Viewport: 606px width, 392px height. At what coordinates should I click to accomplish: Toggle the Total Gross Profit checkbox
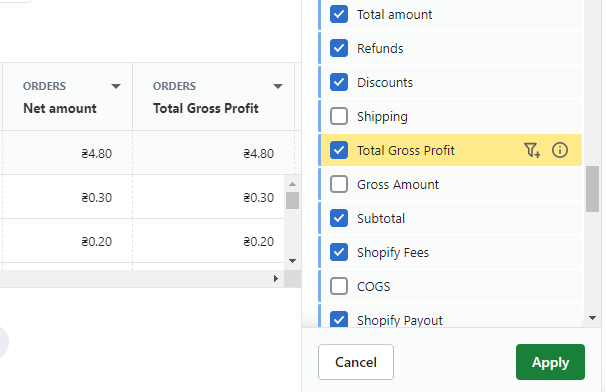(x=339, y=150)
